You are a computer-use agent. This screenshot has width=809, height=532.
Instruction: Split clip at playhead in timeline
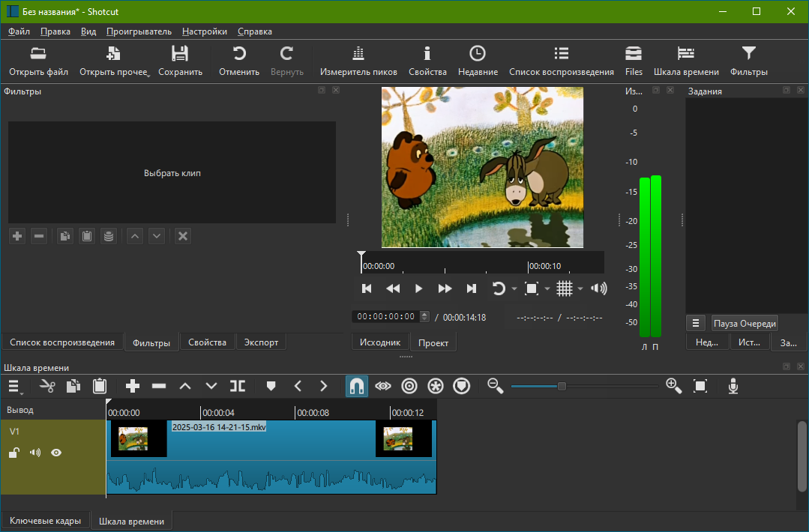pyautogui.click(x=238, y=386)
